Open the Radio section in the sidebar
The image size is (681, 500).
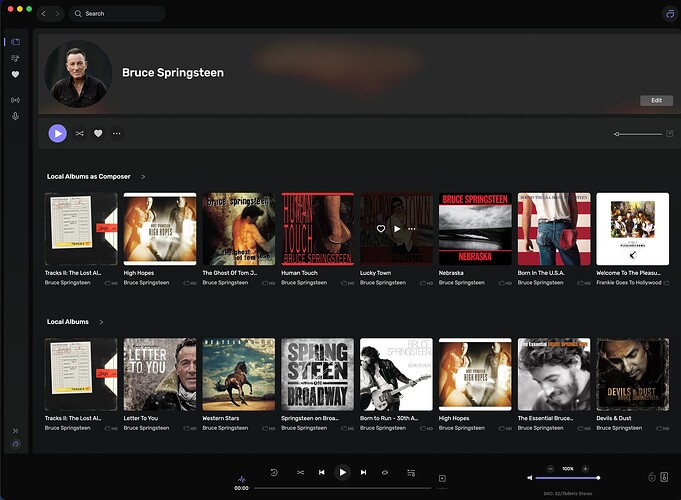click(x=15, y=100)
